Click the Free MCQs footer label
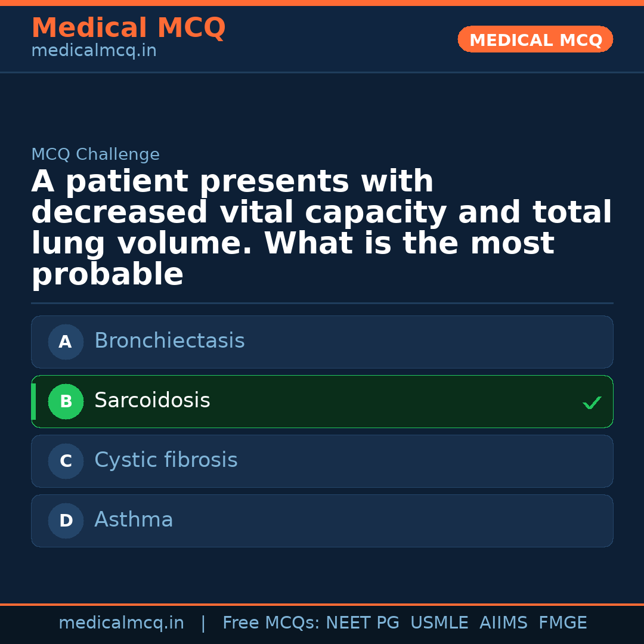 pos(271,623)
